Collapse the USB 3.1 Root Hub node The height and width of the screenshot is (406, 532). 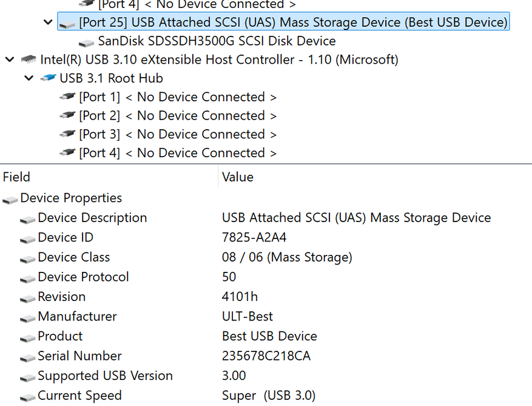(29, 78)
